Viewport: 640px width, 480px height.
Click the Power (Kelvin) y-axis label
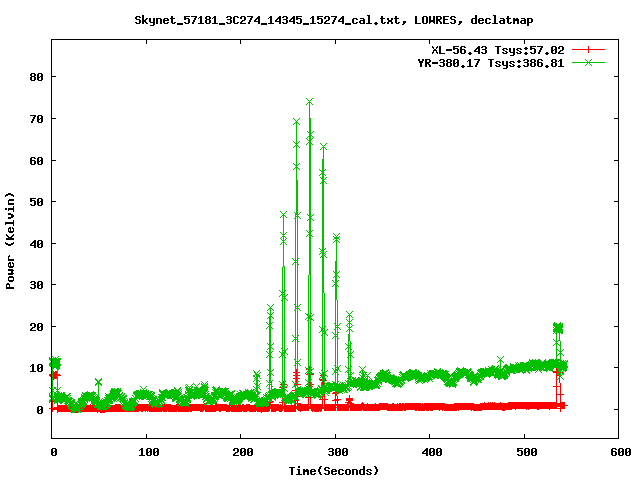click(x=10, y=241)
